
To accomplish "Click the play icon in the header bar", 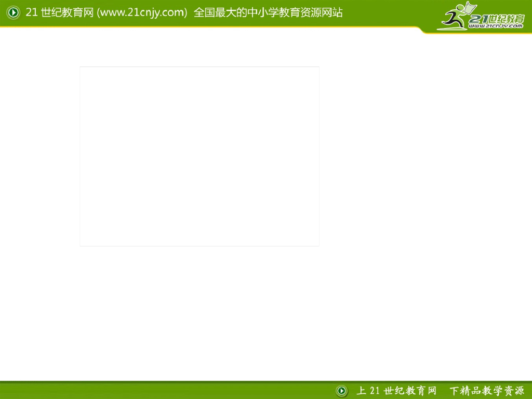I will pos(14,12).
